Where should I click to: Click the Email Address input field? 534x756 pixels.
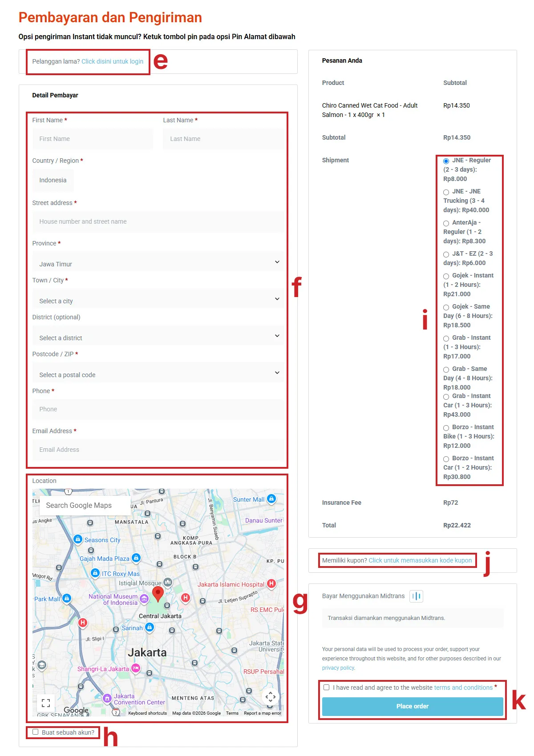click(x=158, y=450)
